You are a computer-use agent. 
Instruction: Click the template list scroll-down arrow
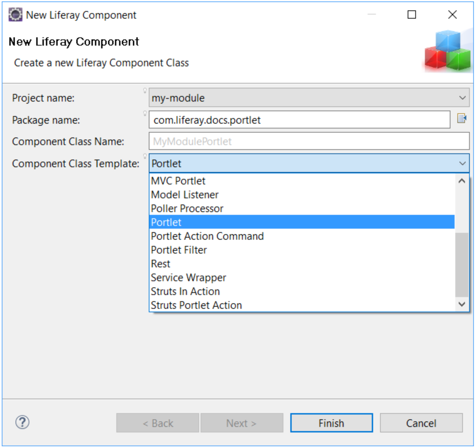pos(462,304)
